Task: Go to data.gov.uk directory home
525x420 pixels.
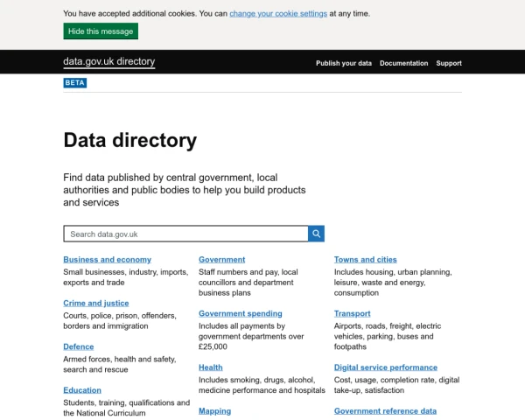Action: [x=108, y=62]
